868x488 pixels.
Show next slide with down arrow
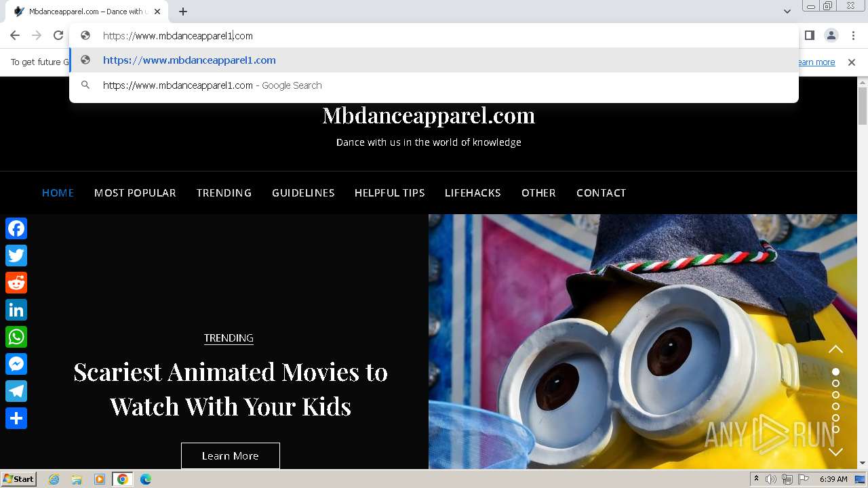(835, 451)
